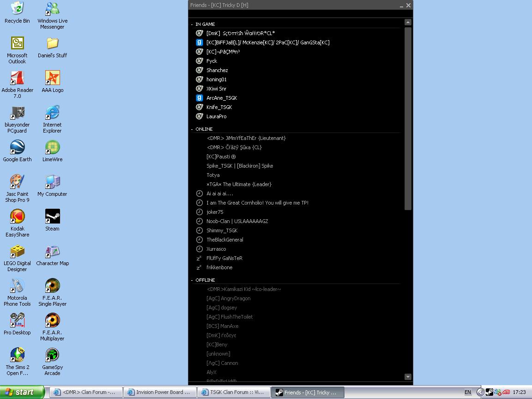
Task: Select offline friend [AgC] AngryDragon
Action: (228, 298)
